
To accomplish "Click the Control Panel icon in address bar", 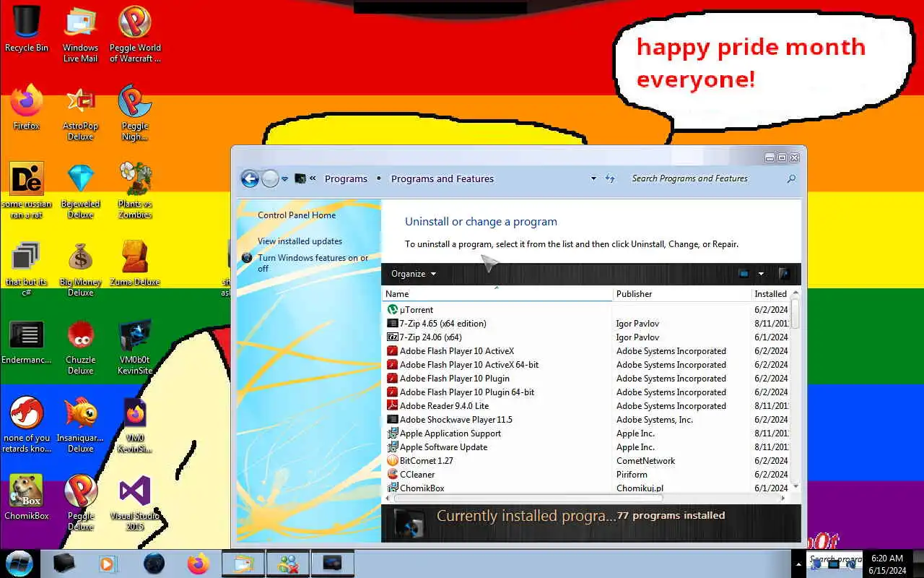I will click(300, 178).
